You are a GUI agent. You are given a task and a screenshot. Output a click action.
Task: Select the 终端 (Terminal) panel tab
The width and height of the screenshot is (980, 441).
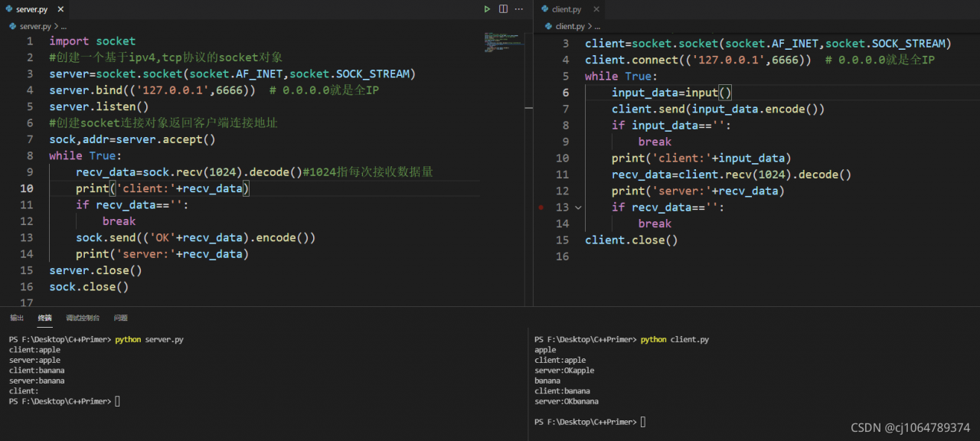point(45,318)
